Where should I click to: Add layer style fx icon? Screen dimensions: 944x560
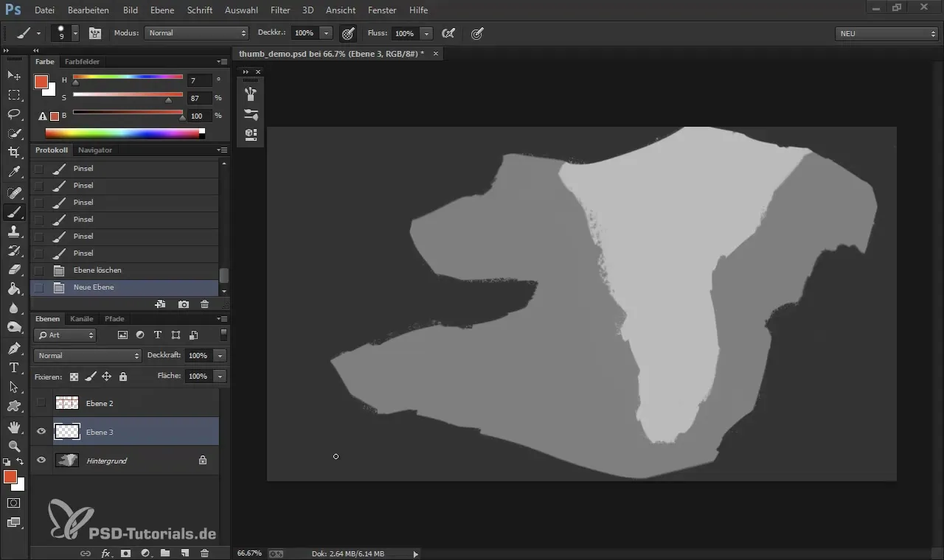click(x=105, y=553)
